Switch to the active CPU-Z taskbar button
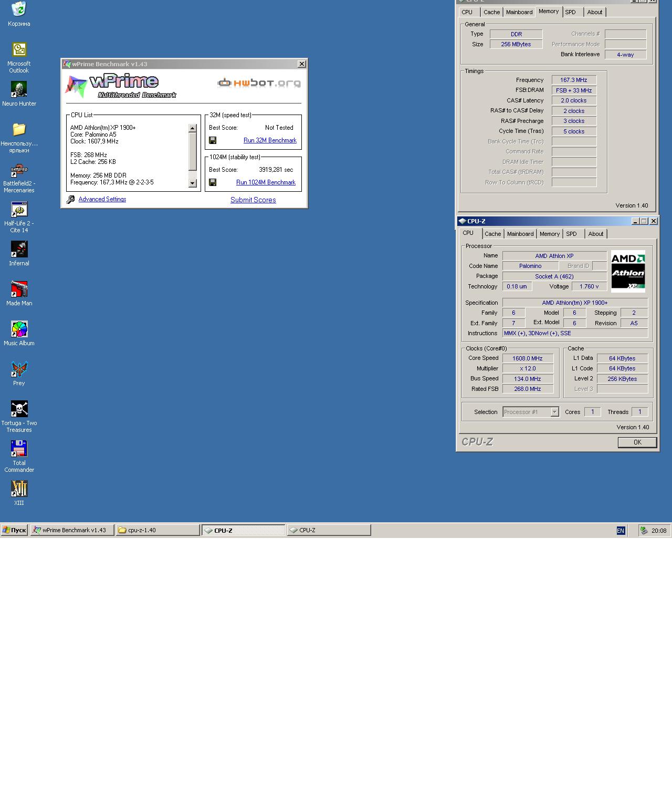The image size is (672, 807). click(x=244, y=530)
